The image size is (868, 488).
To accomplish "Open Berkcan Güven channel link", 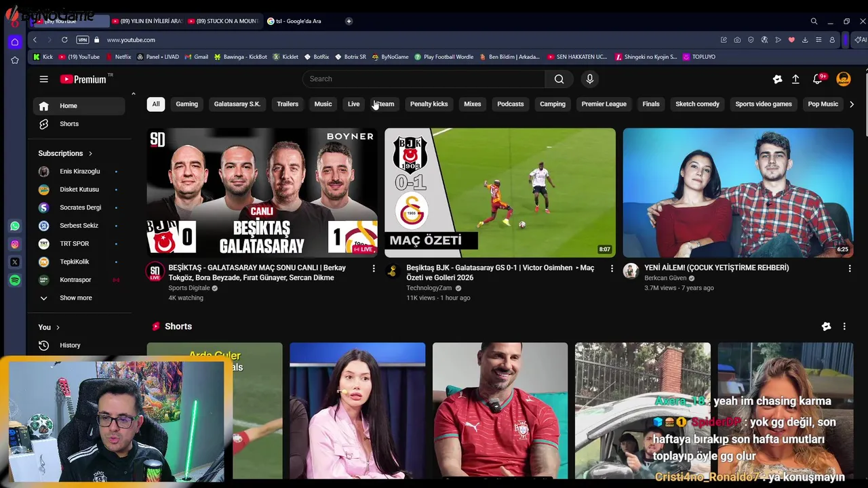I will 665,278.
